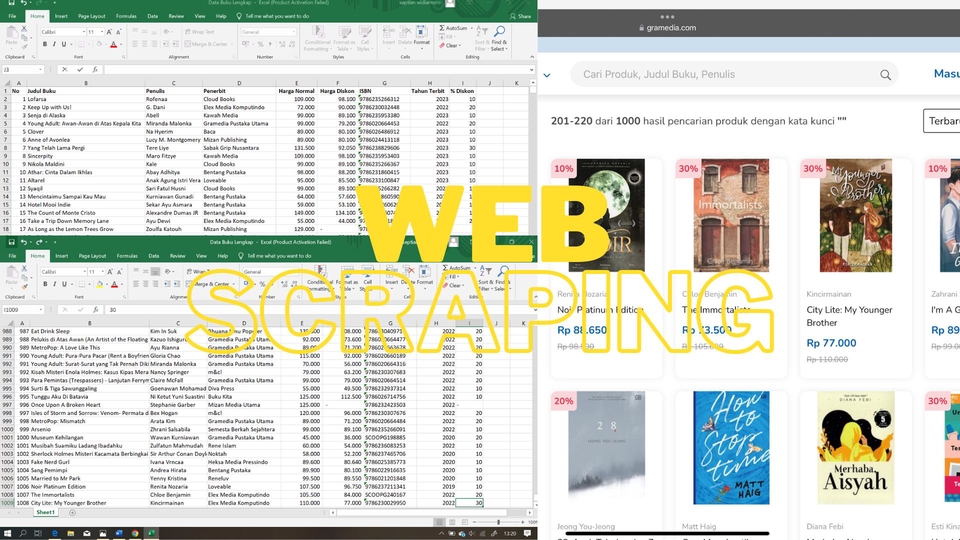This screenshot has width=960, height=540.
Task: Switch to Page Layout view in status bar
Action: pos(452,522)
